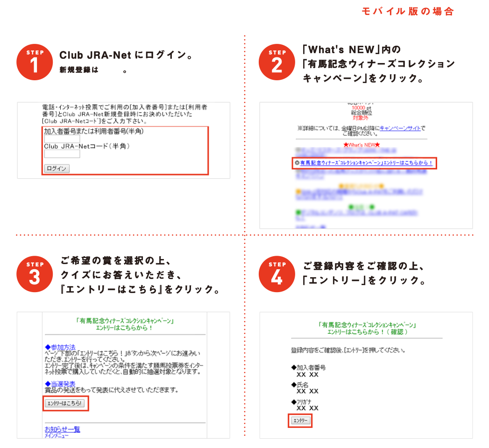Image resolution: width=489 pixels, height=448 pixels.
Task: Open the メインメニュー link
Action: pyautogui.click(x=57, y=435)
